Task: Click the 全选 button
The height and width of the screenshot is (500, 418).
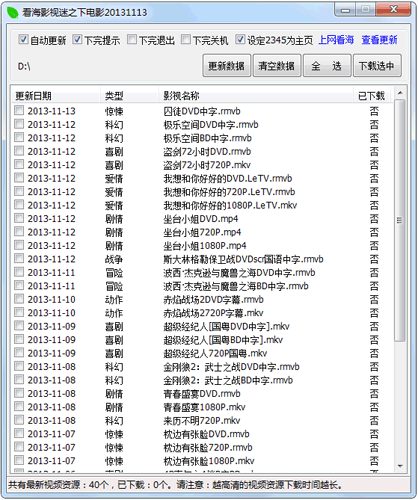Action: (x=327, y=66)
